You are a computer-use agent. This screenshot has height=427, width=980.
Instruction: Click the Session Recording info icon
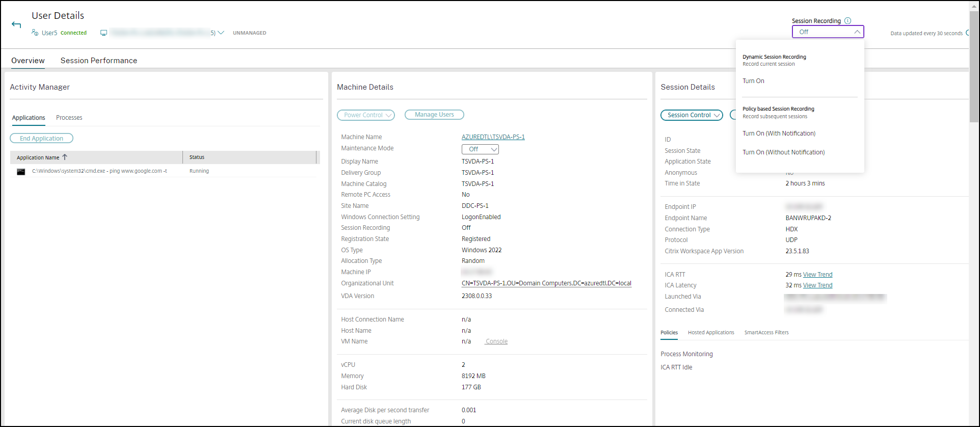tap(847, 21)
